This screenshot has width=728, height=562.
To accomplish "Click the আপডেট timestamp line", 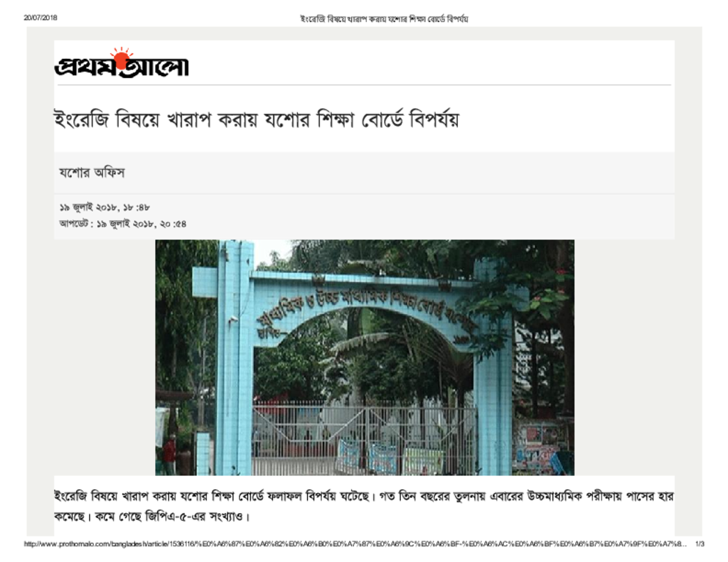I will click(x=122, y=224).
